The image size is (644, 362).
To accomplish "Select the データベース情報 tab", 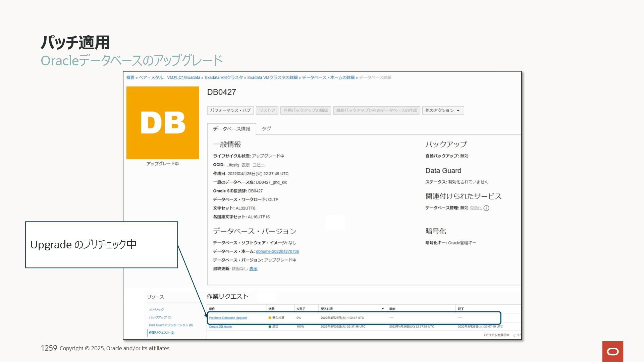I will click(231, 129).
